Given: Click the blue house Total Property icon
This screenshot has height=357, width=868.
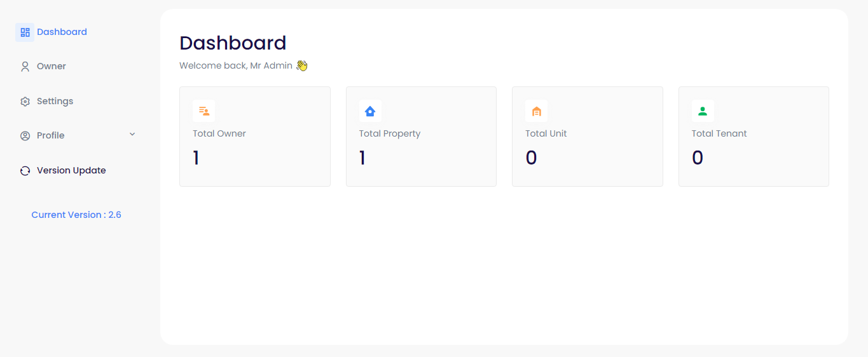Looking at the screenshot, I should click(370, 111).
